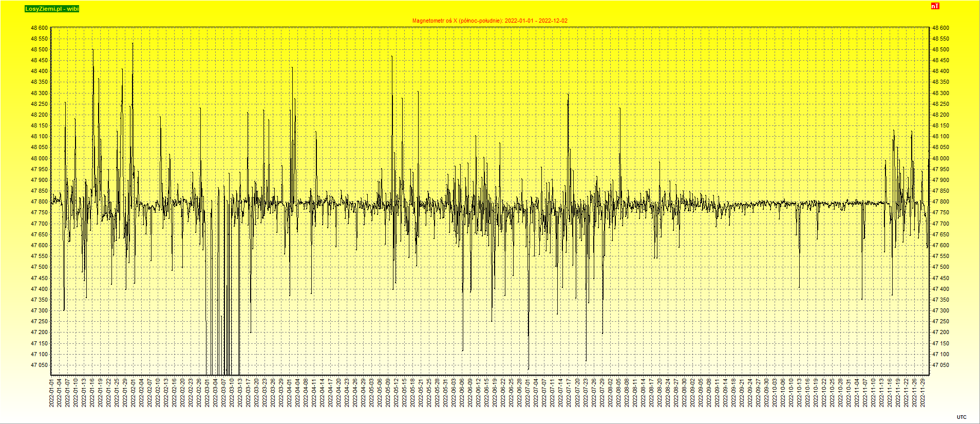The width and height of the screenshot is (980, 424).
Task: Select the 2022-10-31 date label
Action: point(849,393)
